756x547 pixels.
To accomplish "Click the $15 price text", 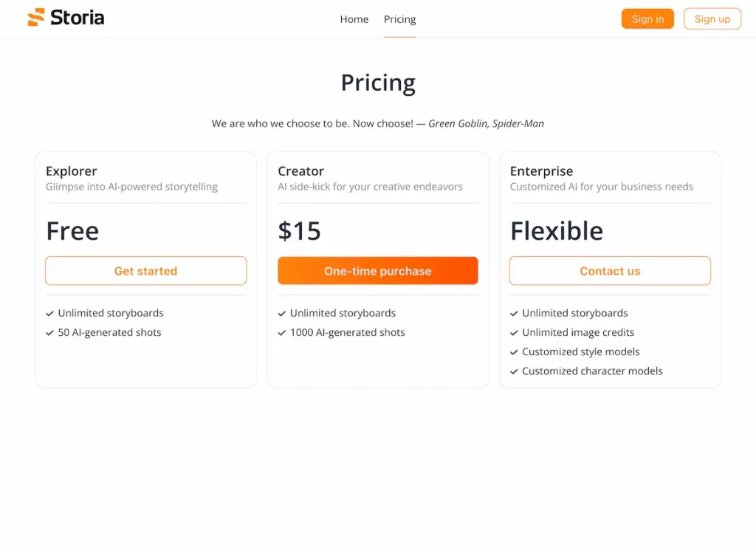I will tap(299, 231).
